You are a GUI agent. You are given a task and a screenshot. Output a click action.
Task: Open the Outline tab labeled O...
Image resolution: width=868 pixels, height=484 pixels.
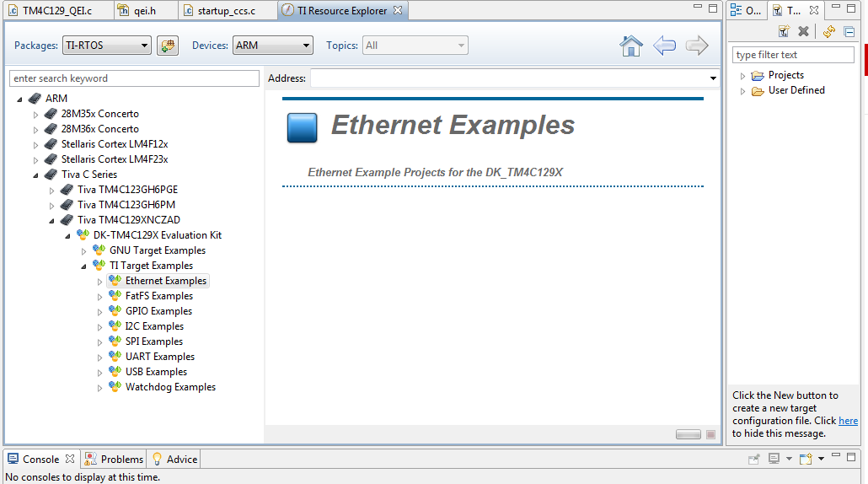[745, 10]
